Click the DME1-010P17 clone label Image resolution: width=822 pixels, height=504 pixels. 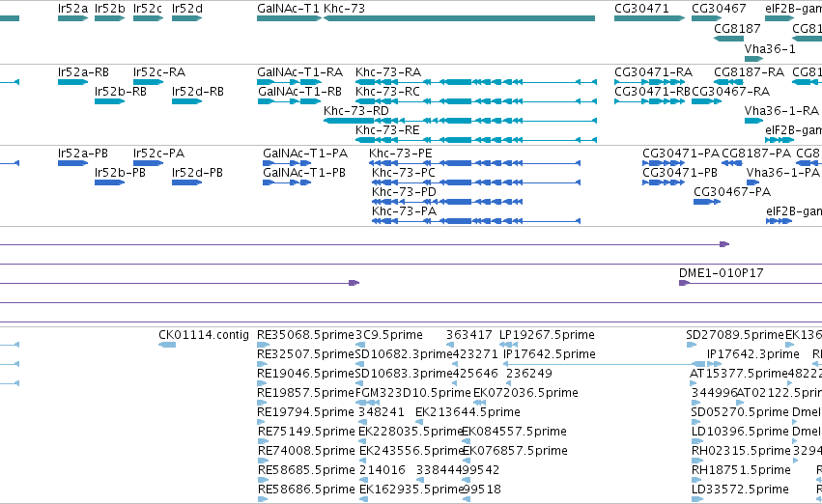coord(722,272)
